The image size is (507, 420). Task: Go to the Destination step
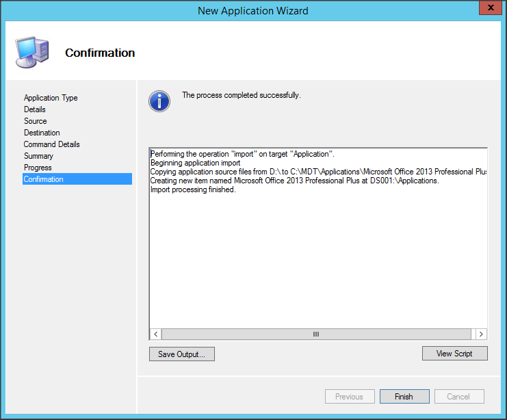coord(42,133)
